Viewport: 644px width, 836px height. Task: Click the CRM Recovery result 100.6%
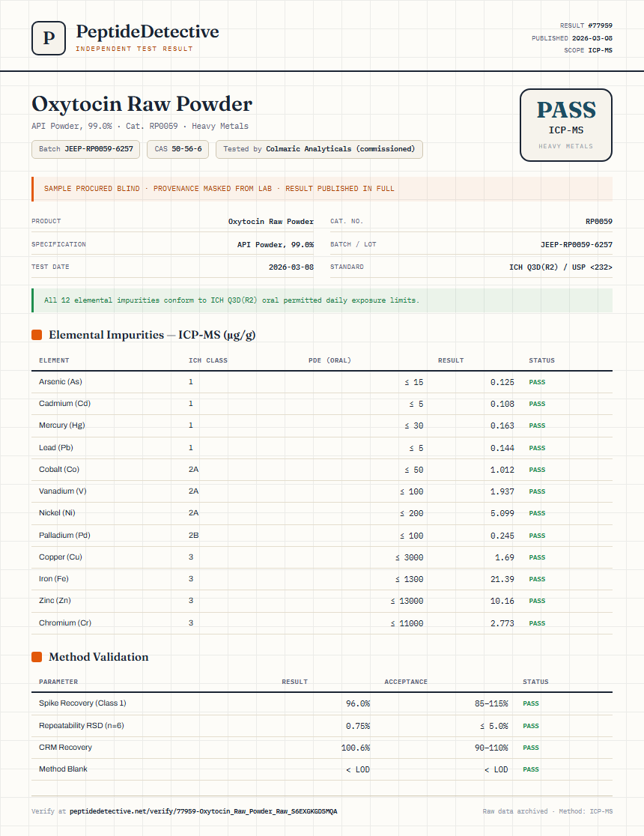coord(356,748)
